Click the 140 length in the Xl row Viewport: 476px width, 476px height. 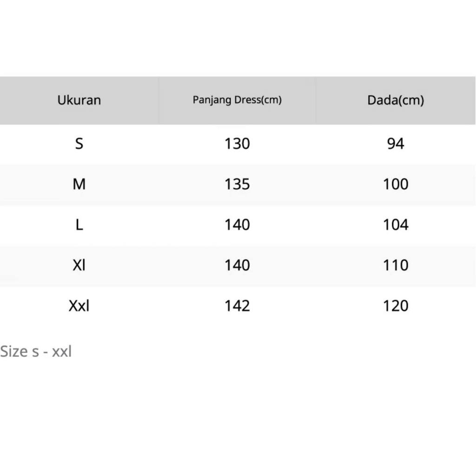pos(237,265)
